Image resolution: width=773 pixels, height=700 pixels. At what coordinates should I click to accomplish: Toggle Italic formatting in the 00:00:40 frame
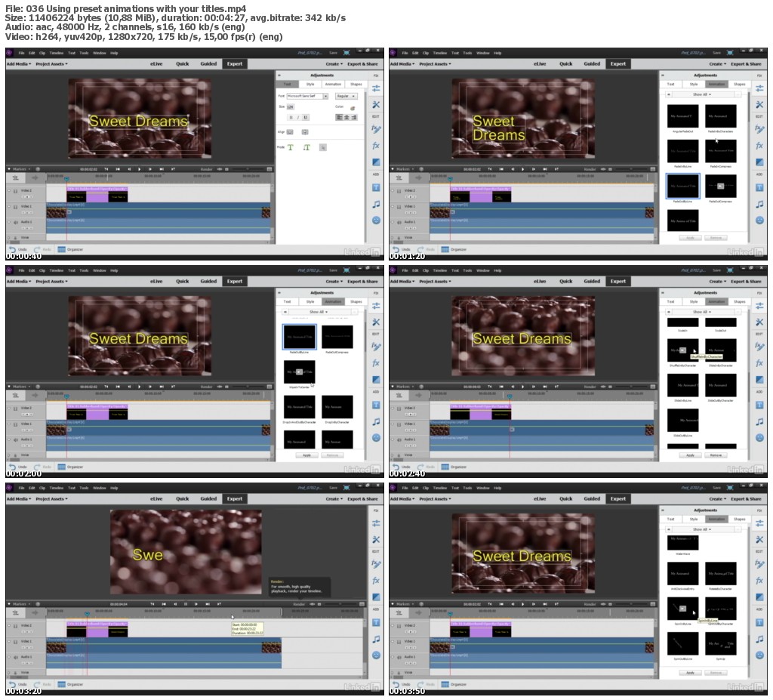tap(298, 117)
